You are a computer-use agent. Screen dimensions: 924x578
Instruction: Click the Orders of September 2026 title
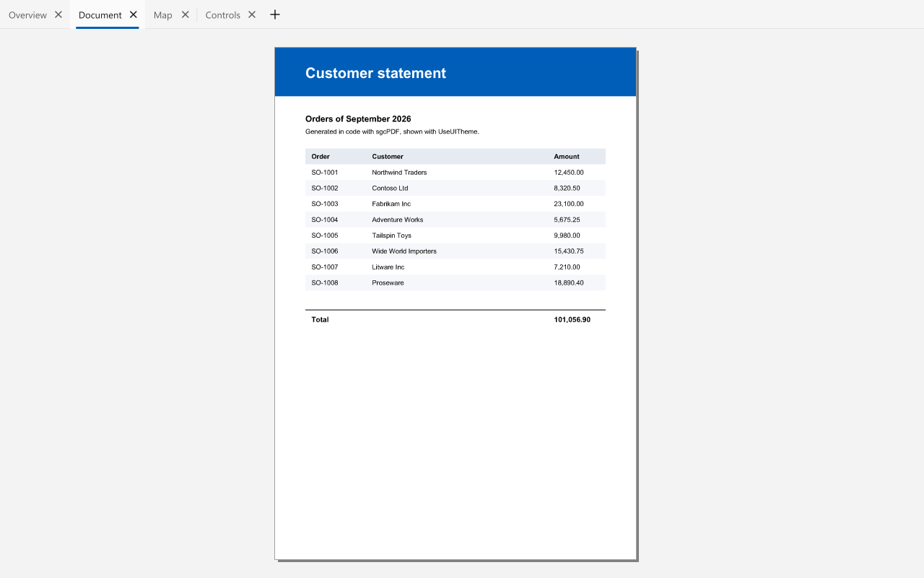click(358, 119)
